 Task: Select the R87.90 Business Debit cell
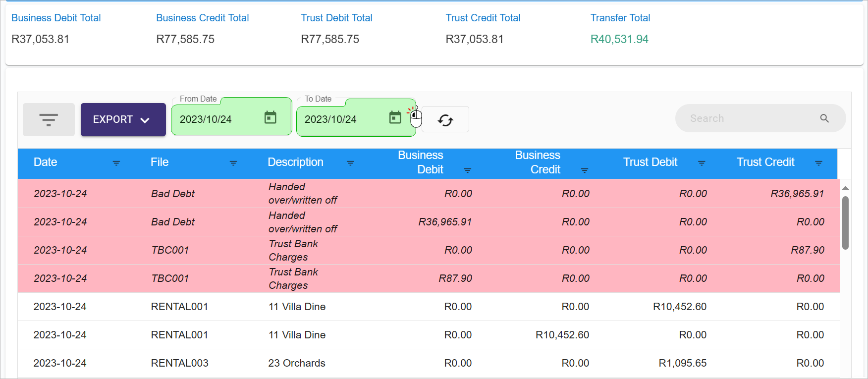pyautogui.click(x=455, y=278)
